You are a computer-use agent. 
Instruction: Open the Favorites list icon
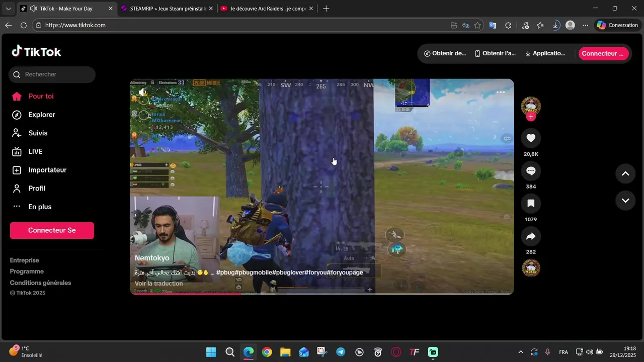540,25
